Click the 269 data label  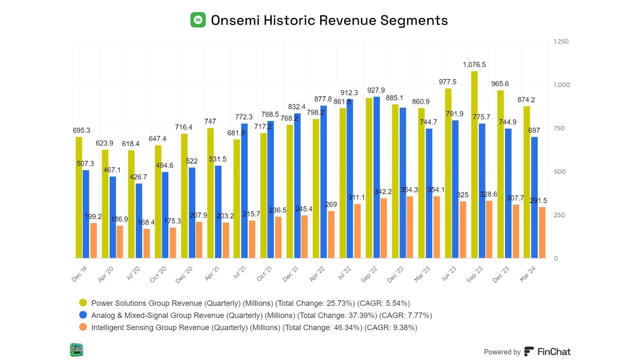pyautogui.click(x=331, y=205)
